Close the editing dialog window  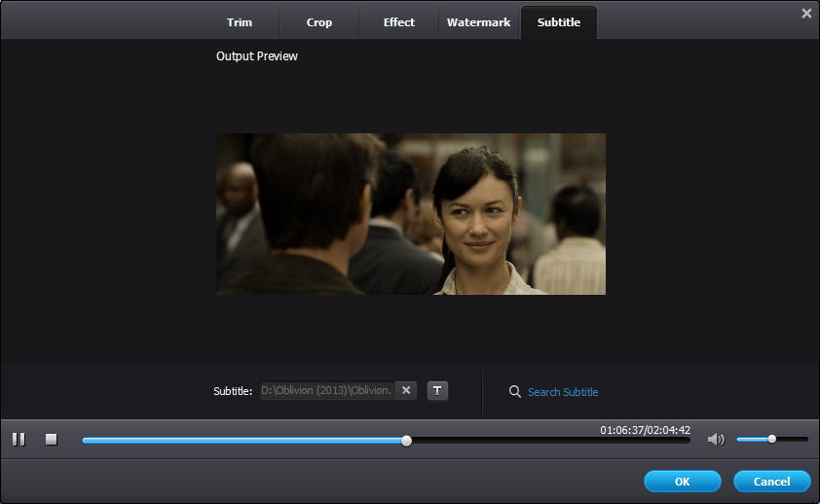[x=806, y=14]
